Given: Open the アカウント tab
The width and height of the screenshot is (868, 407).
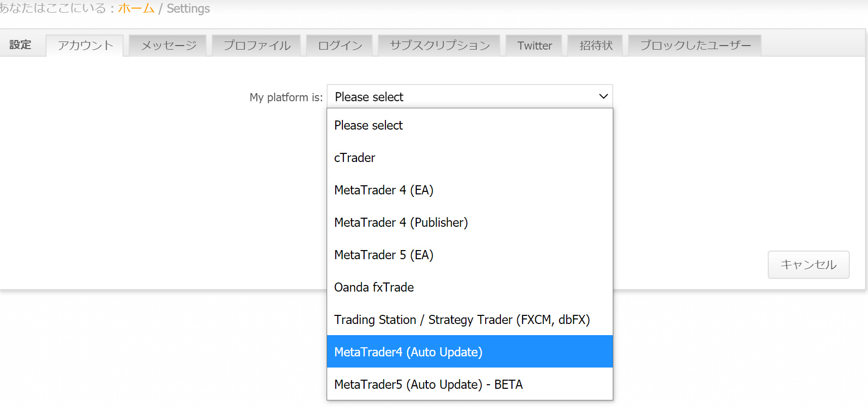Looking at the screenshot, I should point(85,46).
